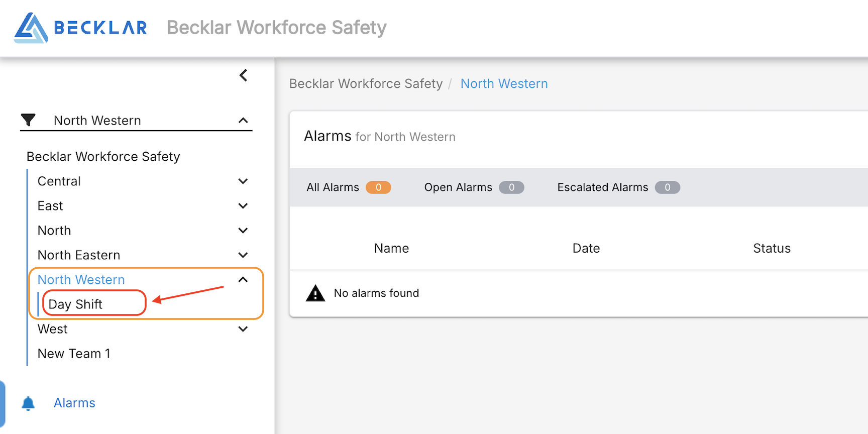Click the Escalated Alarms count badge
This screenshot has height=434, width=868.
pyautogui.click(x=668, y=187)
